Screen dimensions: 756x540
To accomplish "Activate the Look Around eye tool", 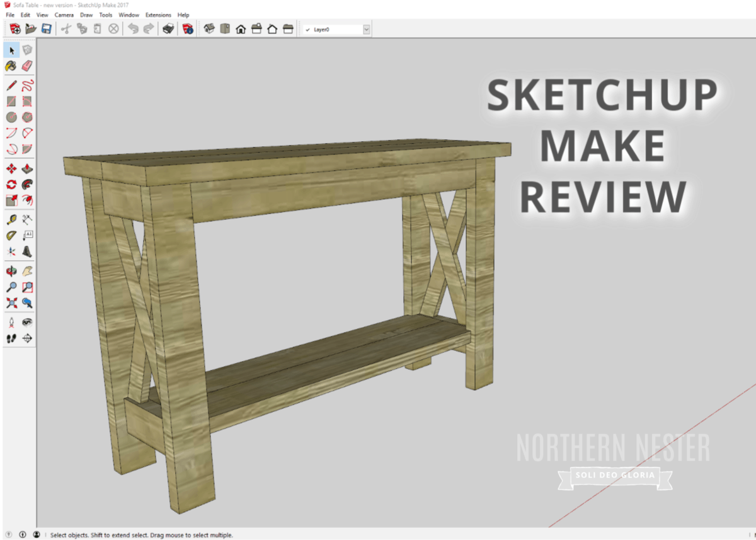I will 27,322.
